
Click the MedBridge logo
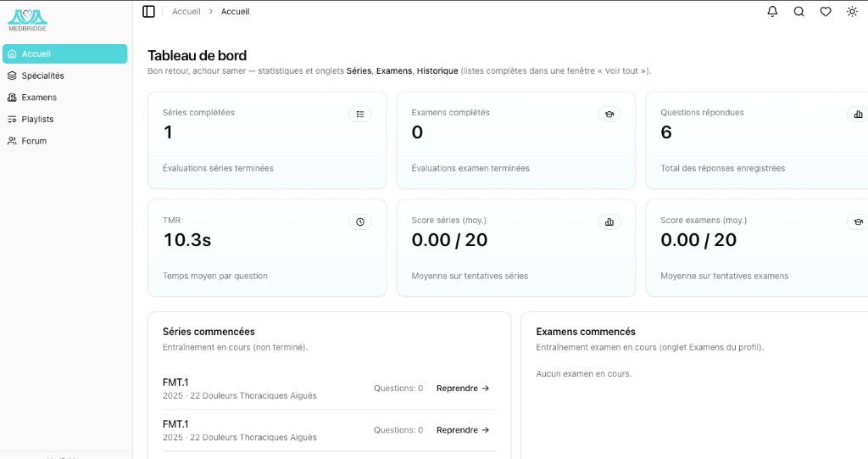coord(27,20)
